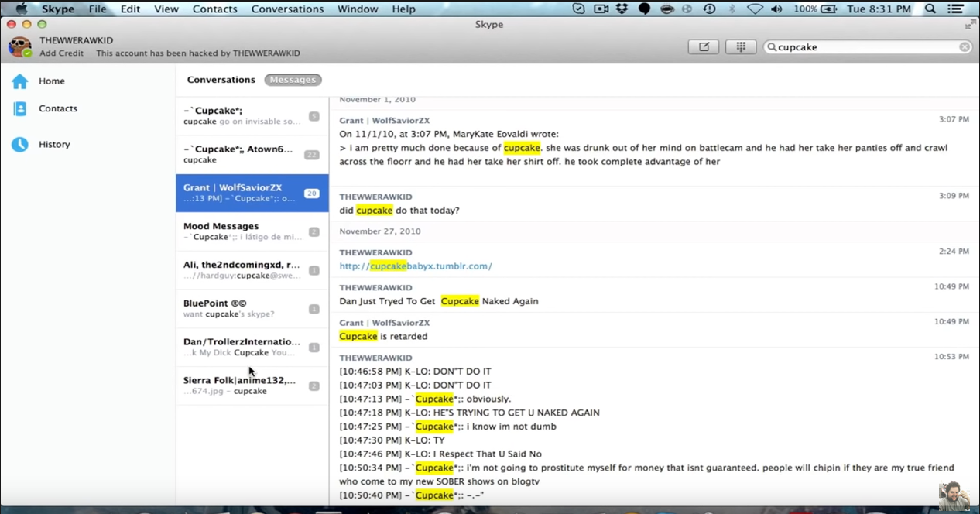Click into the cupcake search field
The height and width of the screenshot is (514, 980).
point(867,47)
